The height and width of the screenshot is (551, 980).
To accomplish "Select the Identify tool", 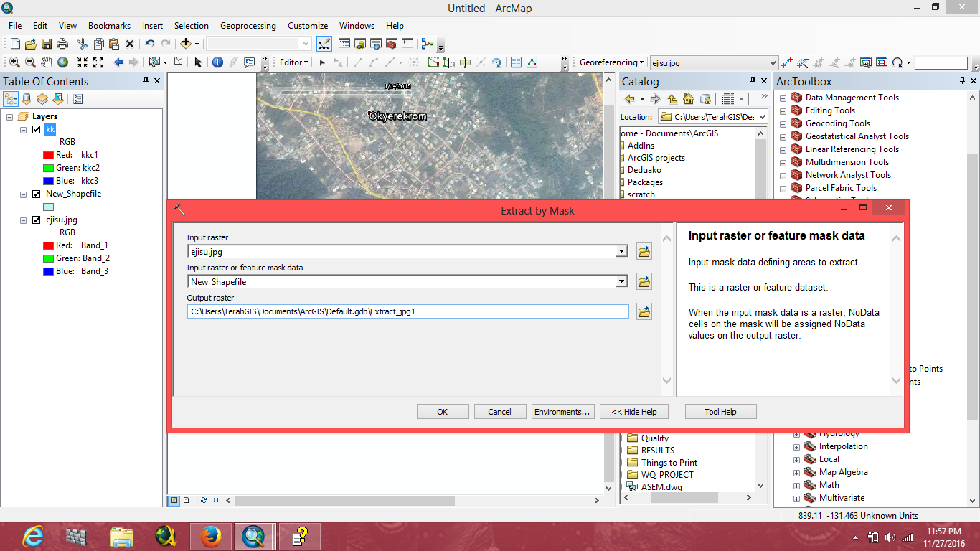I will pos(217,62).
